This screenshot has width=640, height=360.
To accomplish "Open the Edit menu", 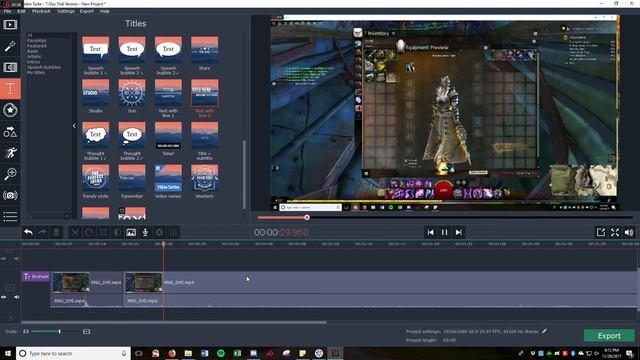I will [x=22, y=11].
